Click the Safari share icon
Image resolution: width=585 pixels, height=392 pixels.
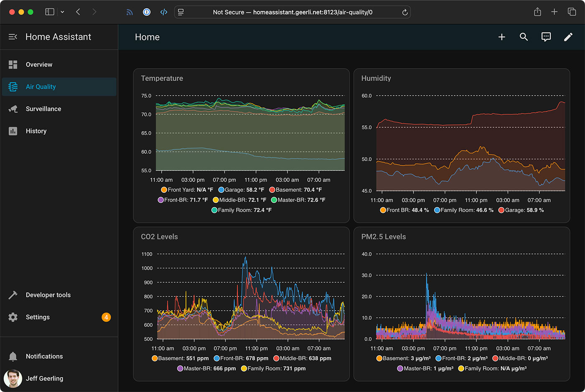tap(537, 12)
